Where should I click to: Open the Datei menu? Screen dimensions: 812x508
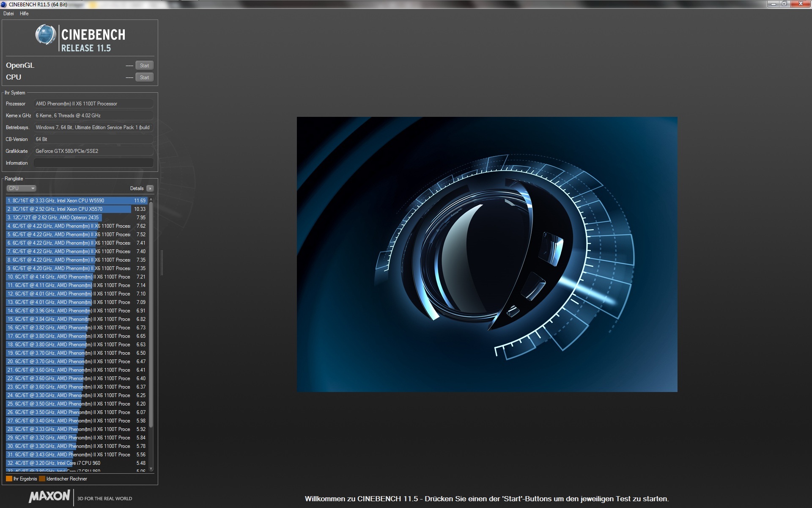8,14
